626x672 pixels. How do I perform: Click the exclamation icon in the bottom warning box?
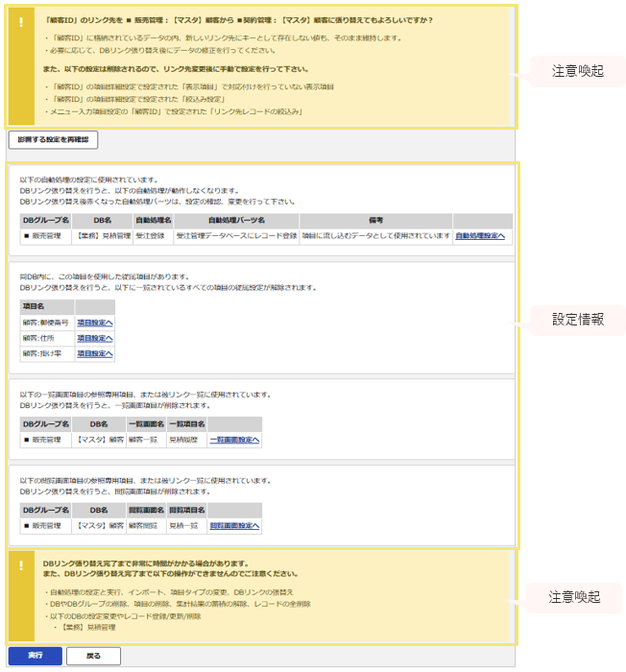pos(21,564)
